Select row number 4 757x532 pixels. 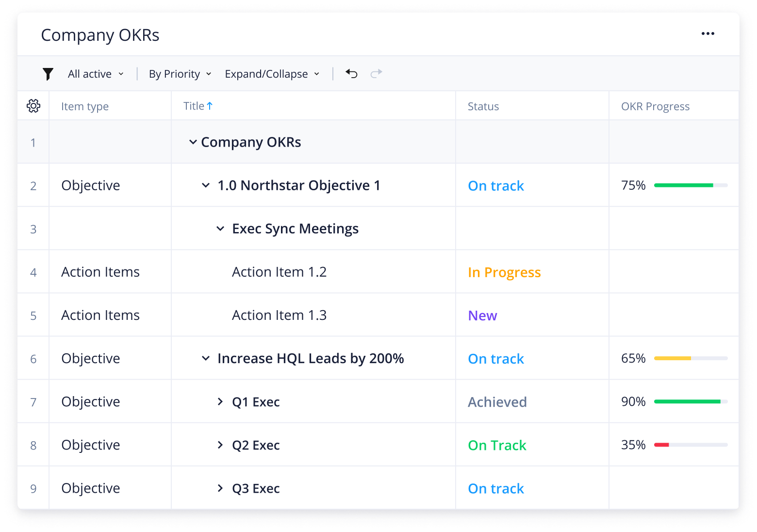point(33,272)
